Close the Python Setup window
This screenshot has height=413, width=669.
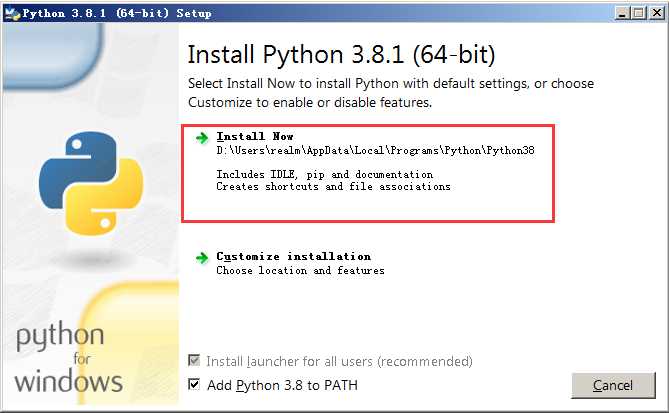click(657, 13)
